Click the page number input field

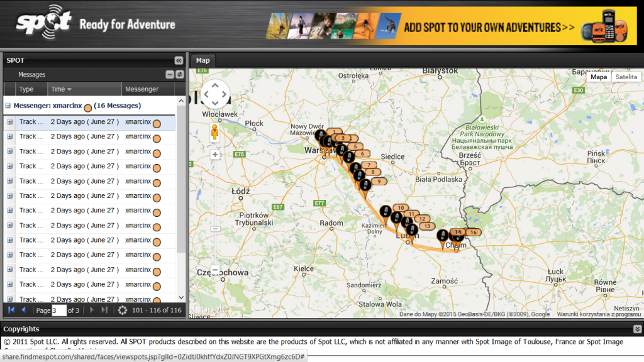click(x=58, y=310)
